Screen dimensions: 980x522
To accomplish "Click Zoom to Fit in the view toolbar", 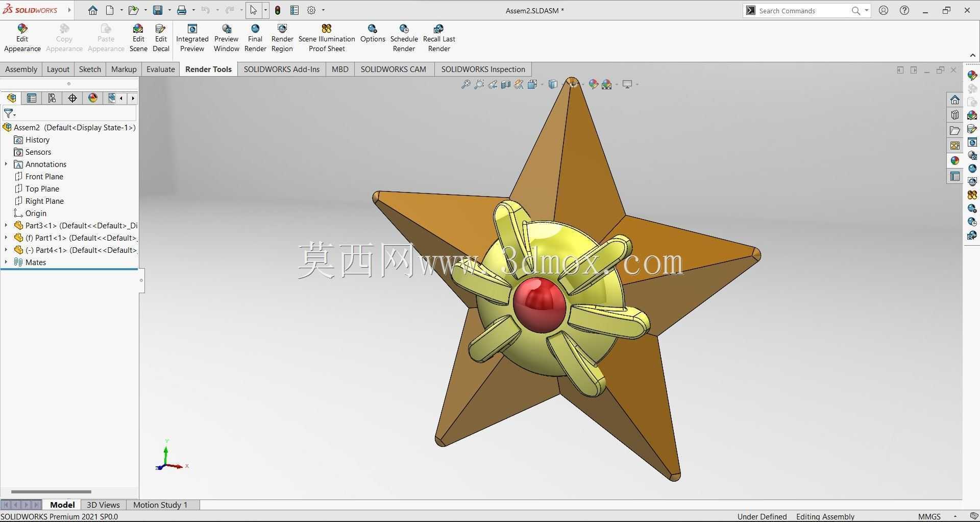I will coord(465,84).
